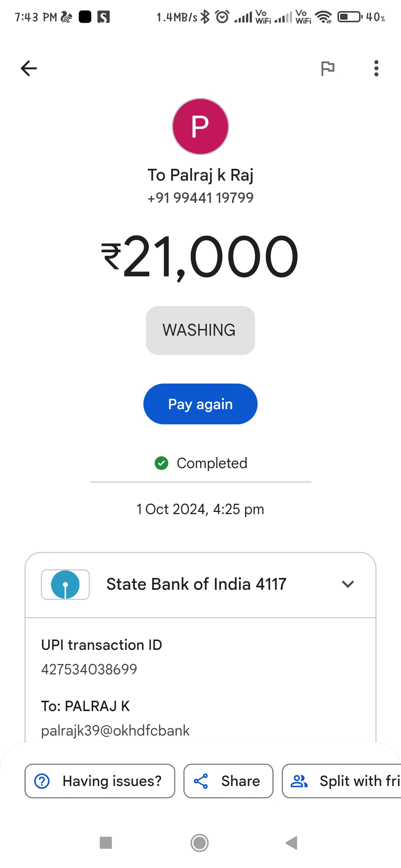Image resolution: width=401 pixels, height=868 pixels.
Task: Tap the Android home circle button
Action: pos(200,843)
